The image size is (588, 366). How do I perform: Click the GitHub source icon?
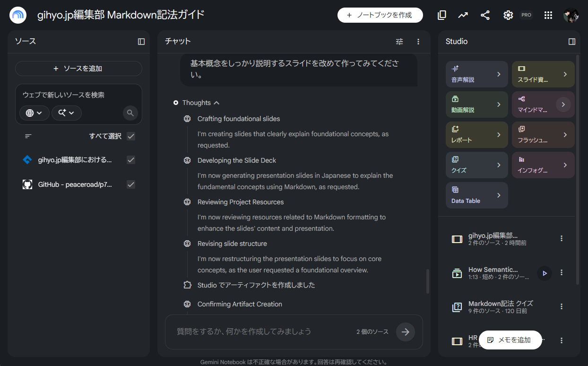point(27,184)
